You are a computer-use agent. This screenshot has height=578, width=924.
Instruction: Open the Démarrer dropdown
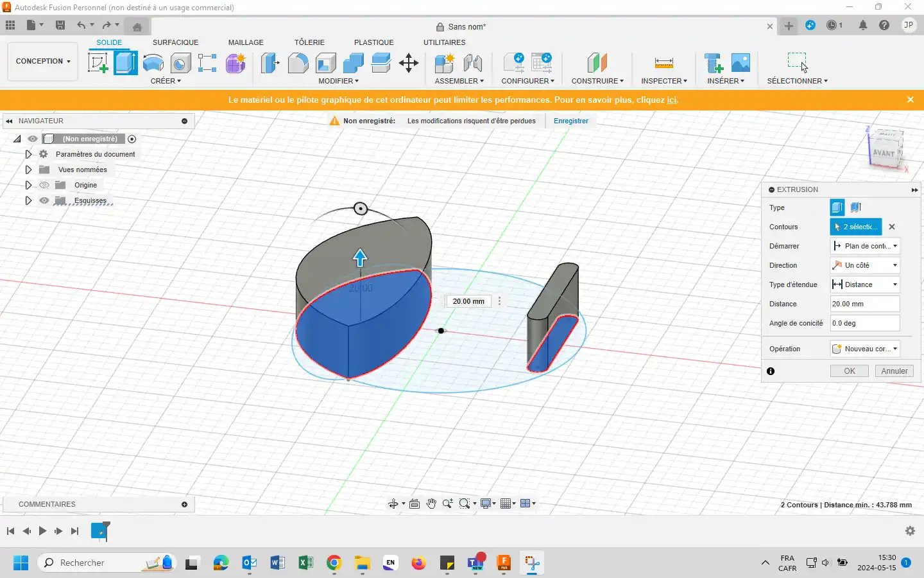pos(865,246)
